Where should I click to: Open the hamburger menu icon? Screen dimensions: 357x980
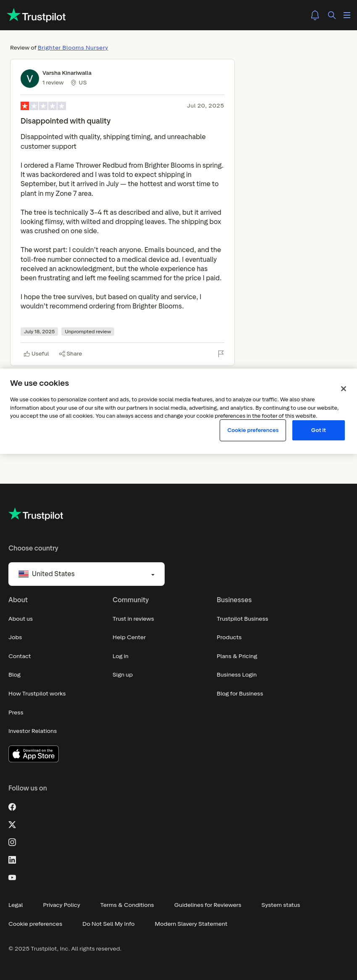coord(347,15)
